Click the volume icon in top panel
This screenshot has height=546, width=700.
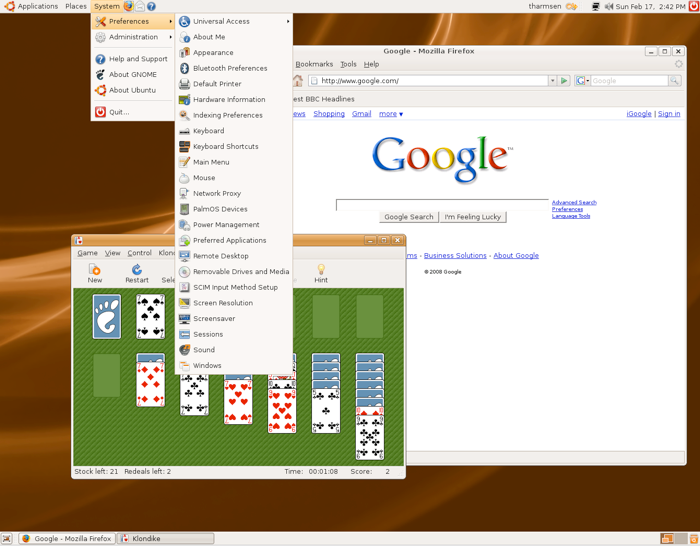[x=609, y=6]
